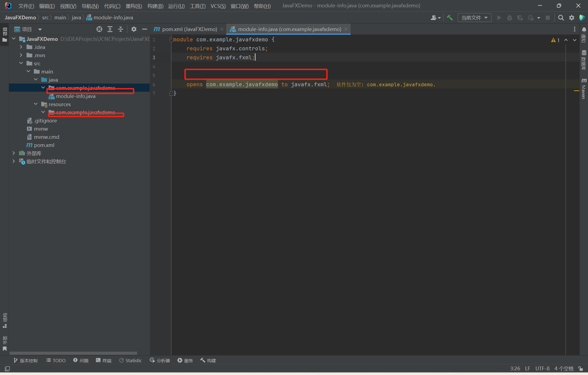Open the Maven side tool window

click(584, 88)
